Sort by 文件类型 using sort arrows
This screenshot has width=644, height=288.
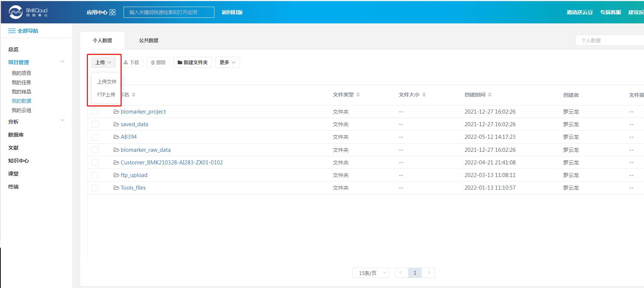[358, 95]
